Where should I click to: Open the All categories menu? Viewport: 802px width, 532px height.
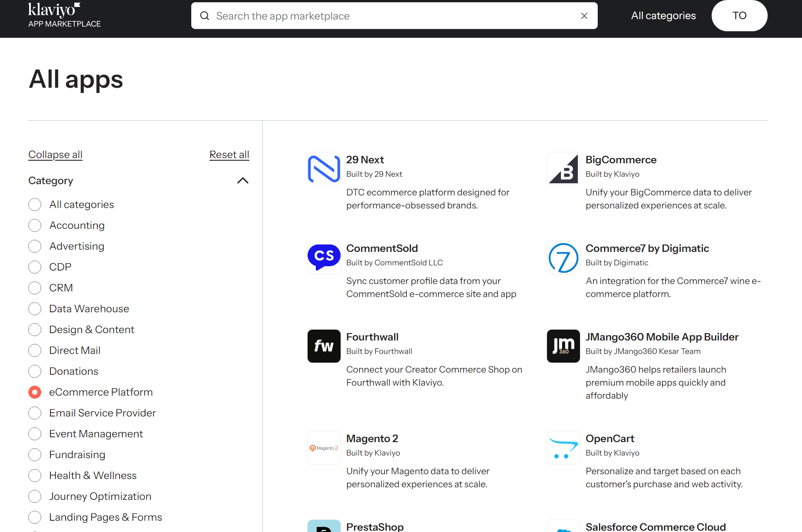[x=663, y=15]
